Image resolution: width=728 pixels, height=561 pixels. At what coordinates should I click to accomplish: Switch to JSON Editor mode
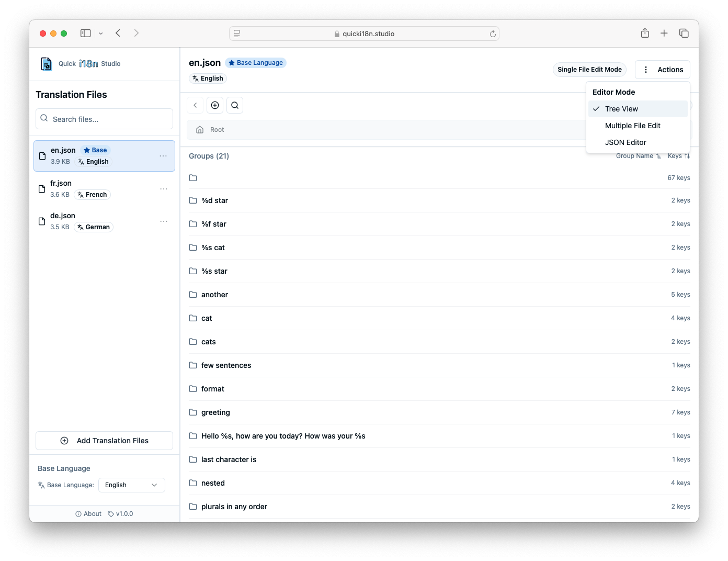tap(625, 142)
